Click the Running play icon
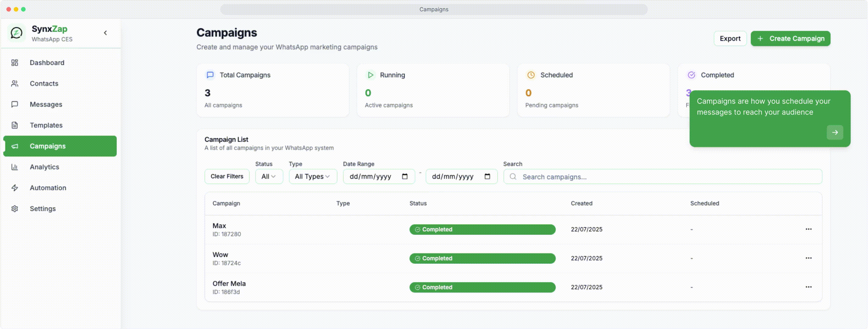This screenshot has height=329, width=868. [370, 75]
